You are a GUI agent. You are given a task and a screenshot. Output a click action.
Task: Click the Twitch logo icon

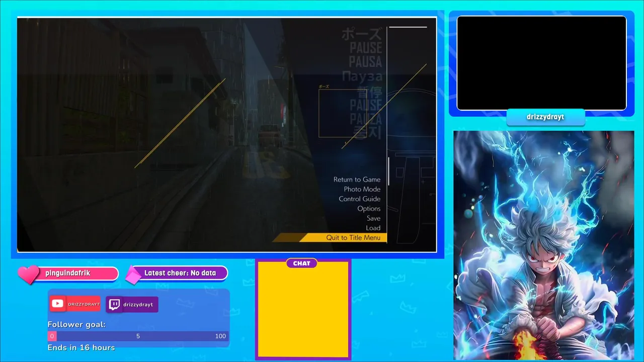coord(114,305)
